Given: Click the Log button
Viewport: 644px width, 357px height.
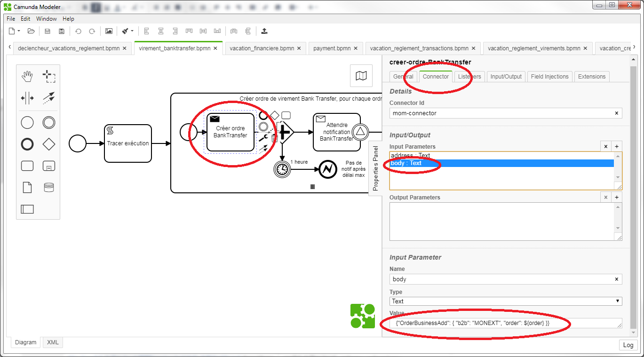Looking at the screenshot, I should pyautogui.click(x=628, y=345).
